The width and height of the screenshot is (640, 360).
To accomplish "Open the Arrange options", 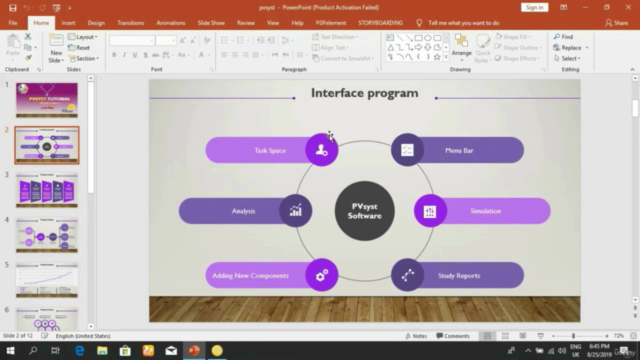I will click(x=462, y=48).
